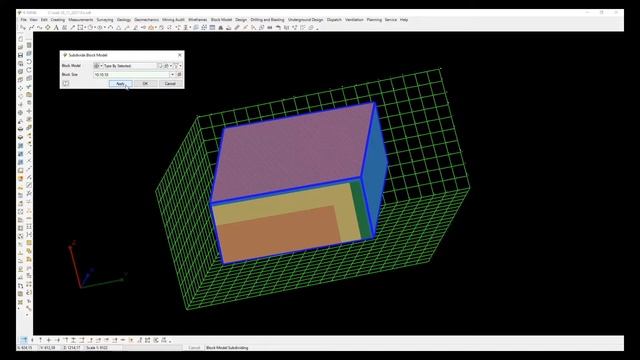Click the Save floppy disk icon in left toolbar
Viewport: 640px width, 360px height.
[20, 55]
